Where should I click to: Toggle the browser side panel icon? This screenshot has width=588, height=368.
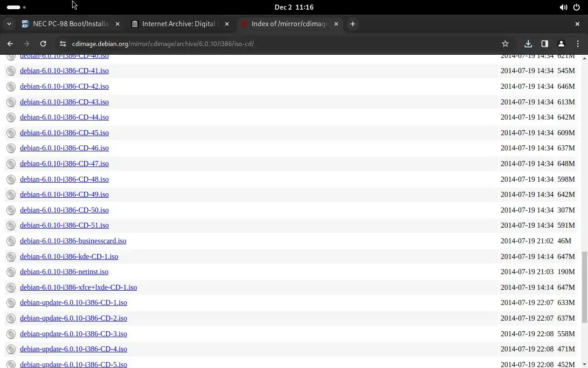pos(545,44)
